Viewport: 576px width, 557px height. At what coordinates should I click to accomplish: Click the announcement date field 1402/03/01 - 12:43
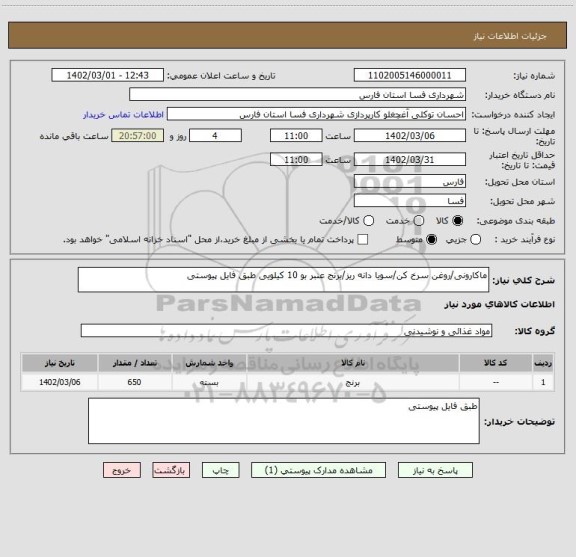108,75
